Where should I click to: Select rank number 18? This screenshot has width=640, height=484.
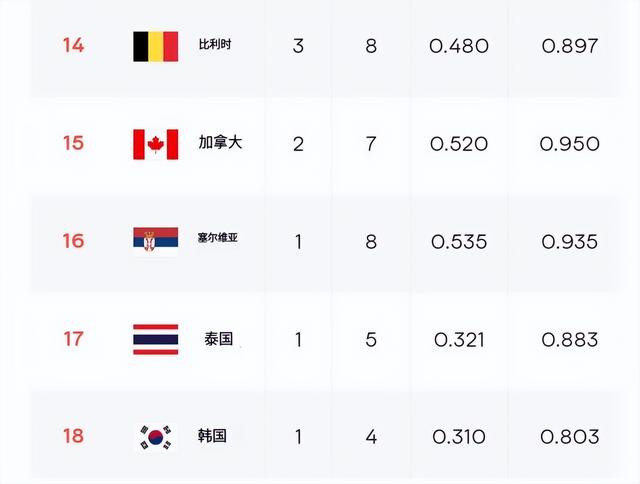pyautogui.click(x=73, y=436)
